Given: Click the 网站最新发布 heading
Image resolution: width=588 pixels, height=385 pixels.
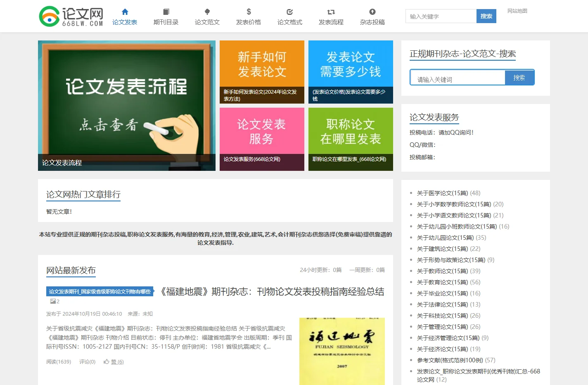Looking at the screenshot, I should coord(71,270).
